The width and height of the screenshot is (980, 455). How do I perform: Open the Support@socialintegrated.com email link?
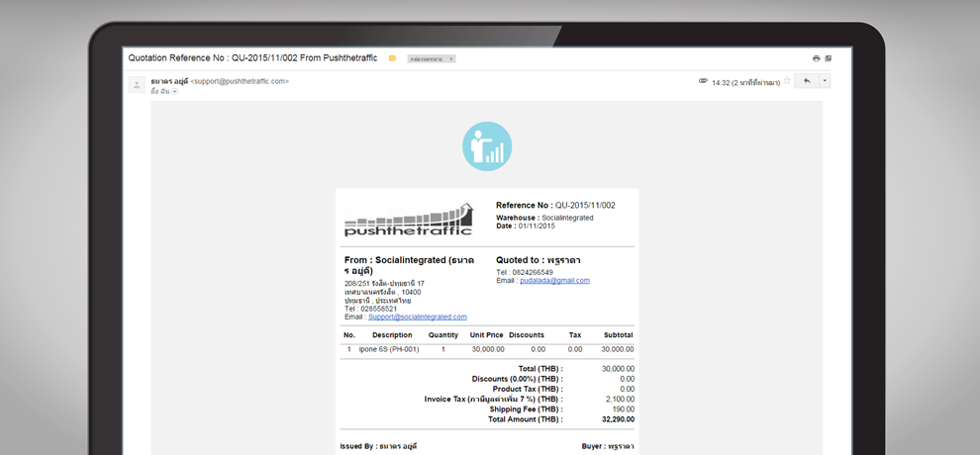418,318
